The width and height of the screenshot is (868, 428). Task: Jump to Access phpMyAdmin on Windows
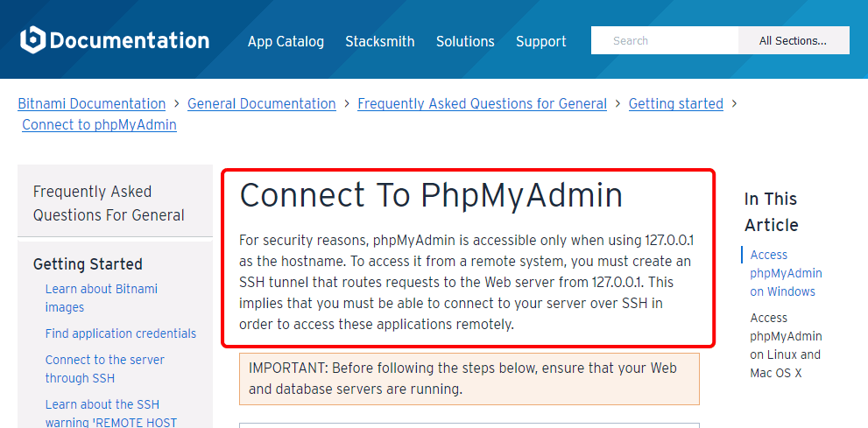tap(786, 272)
